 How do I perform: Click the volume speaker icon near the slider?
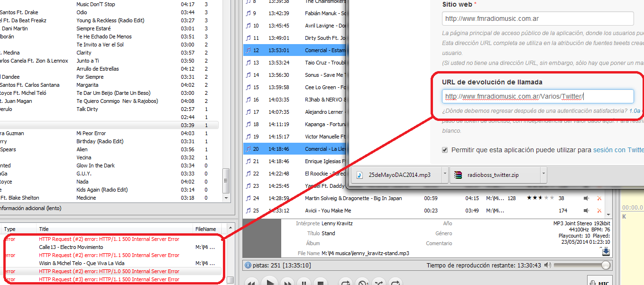[x=548, y=265]
